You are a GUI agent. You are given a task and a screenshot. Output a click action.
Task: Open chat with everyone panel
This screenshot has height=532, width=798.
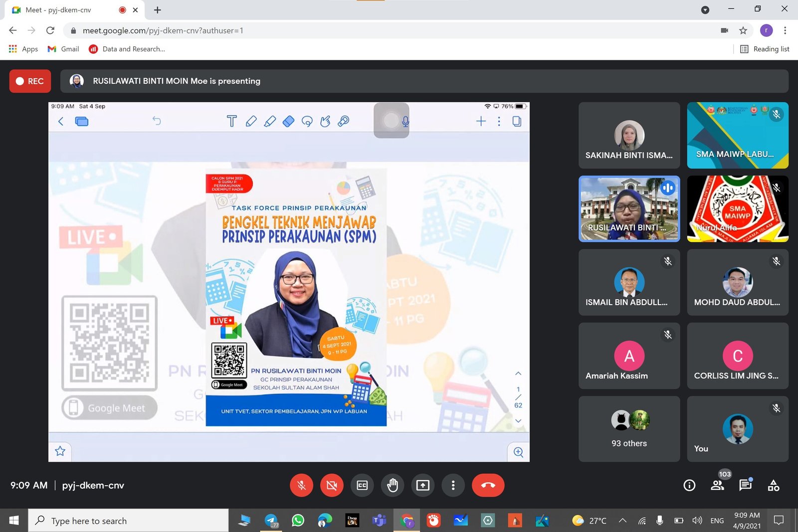[x=746, y=485]
